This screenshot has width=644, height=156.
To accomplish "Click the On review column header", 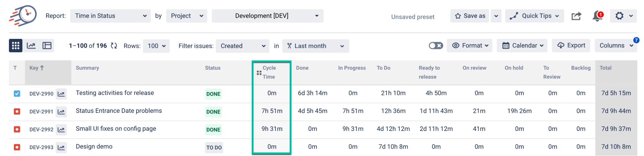I will tap(474, 68).
